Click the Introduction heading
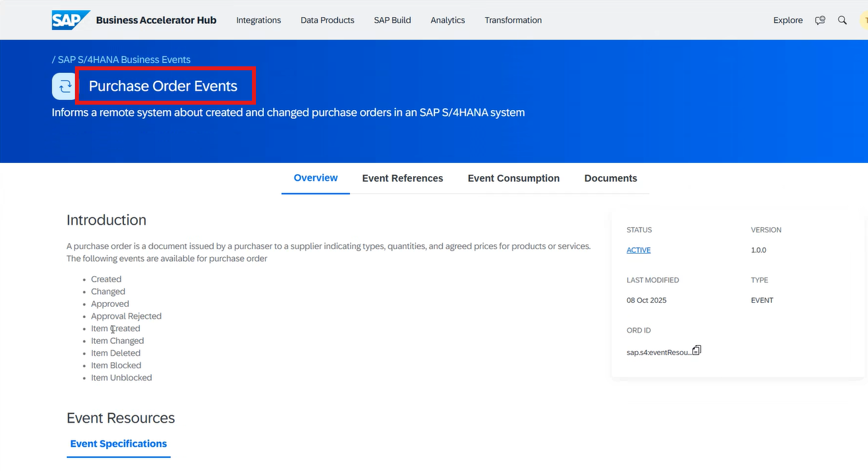 107,220
